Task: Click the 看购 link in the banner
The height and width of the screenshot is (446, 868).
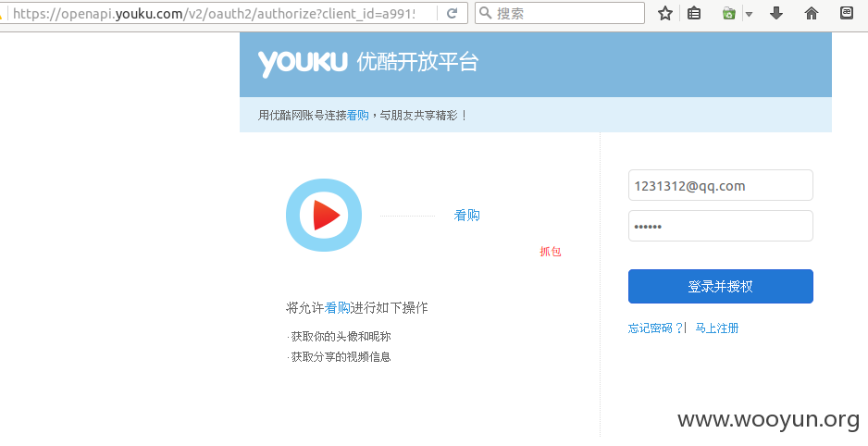Action: [x=357, y=115]
